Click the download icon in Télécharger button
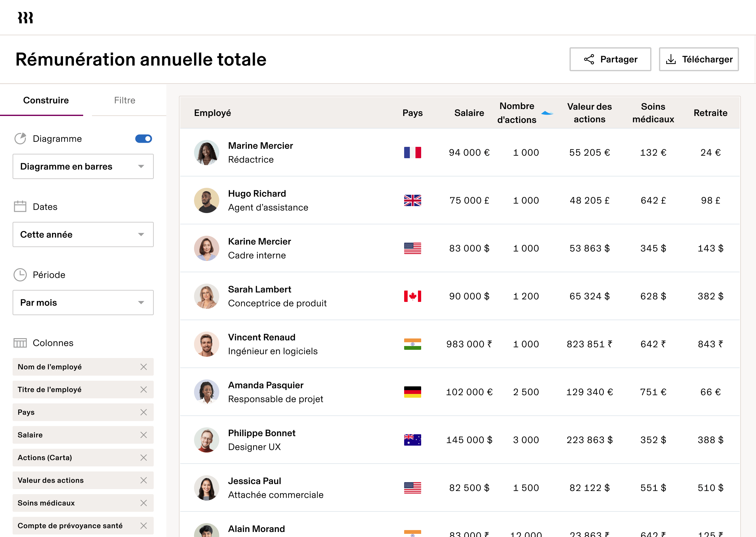This screenshot has width=756, height=537. click(x=670, y=59)
